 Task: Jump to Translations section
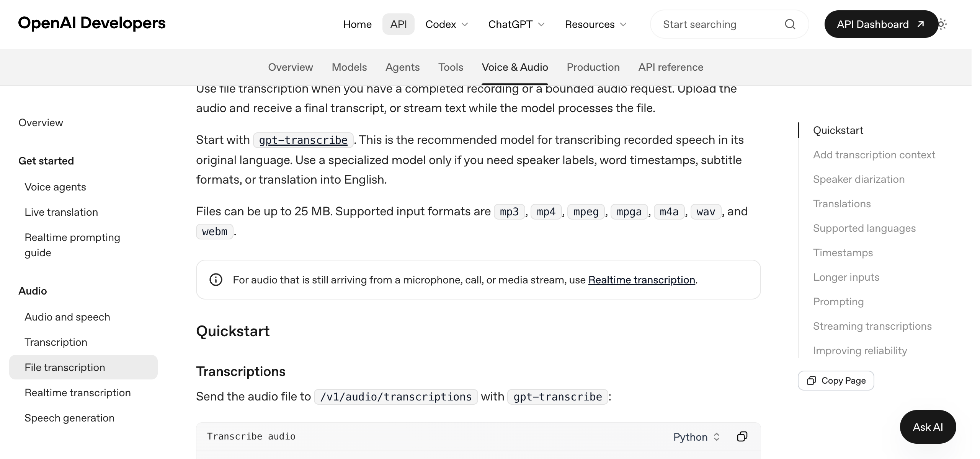[x=842, y=203]
